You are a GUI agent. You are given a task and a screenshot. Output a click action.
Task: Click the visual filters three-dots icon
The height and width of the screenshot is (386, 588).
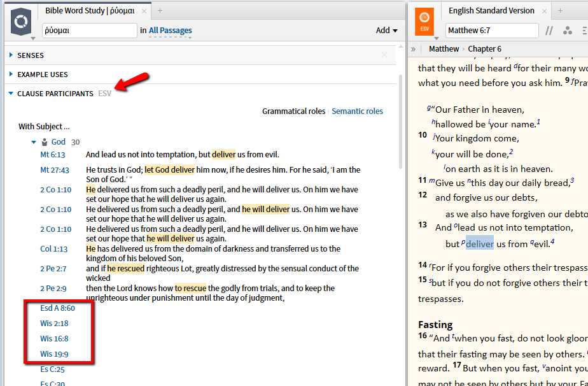[x=568, y=31]
